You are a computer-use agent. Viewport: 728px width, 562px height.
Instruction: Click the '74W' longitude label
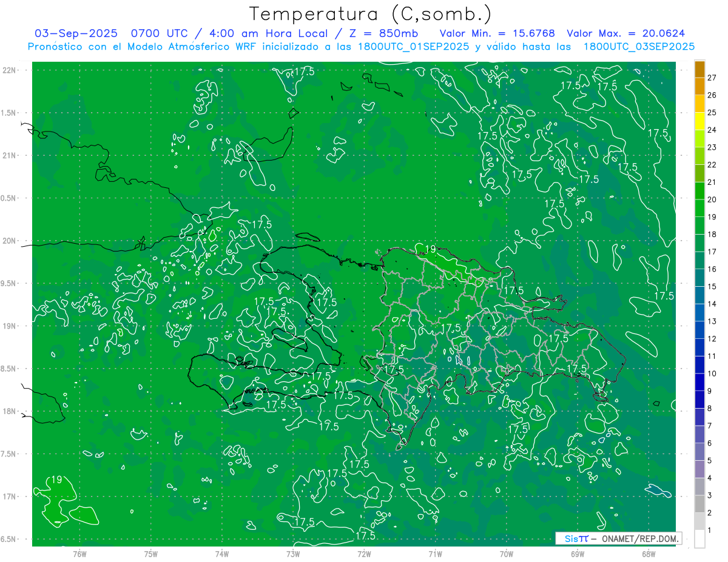[222, 554]
